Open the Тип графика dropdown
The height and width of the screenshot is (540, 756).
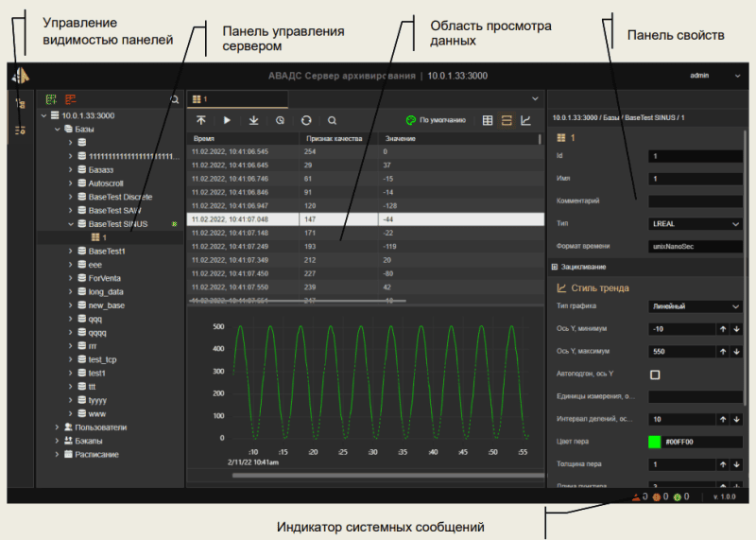pos(696,306)
